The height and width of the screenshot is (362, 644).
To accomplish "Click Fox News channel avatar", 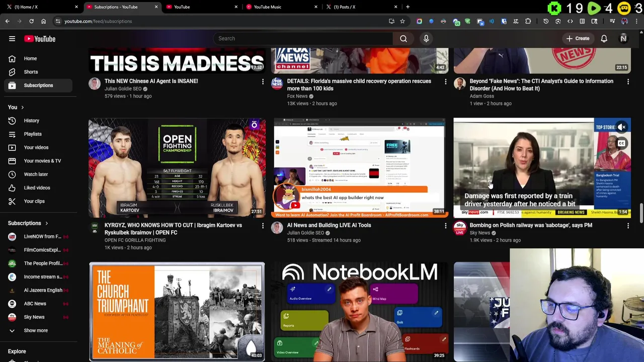I will click(x=277, y=83).
